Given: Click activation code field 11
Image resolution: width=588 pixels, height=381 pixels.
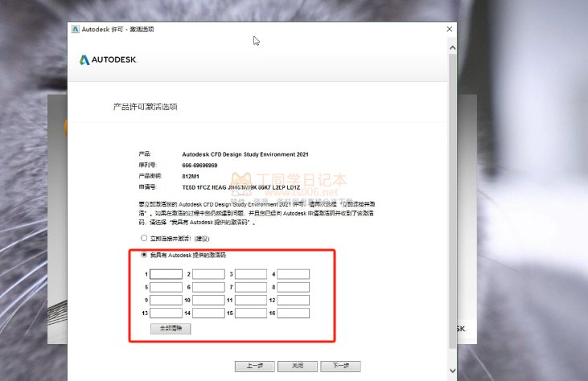Looking at the screenshot, I should click(x=251, y=300).
